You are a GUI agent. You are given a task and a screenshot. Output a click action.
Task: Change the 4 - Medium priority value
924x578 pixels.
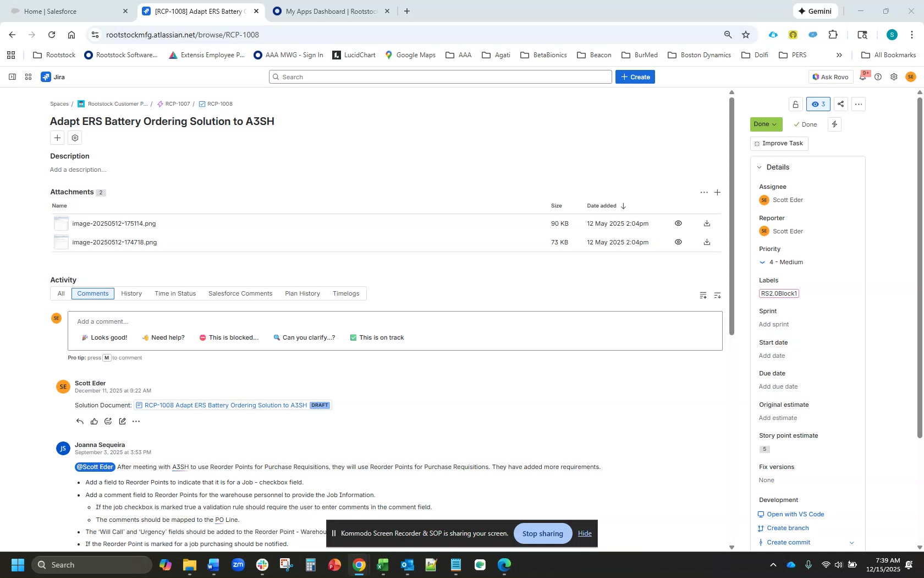[x=786, y=263]
